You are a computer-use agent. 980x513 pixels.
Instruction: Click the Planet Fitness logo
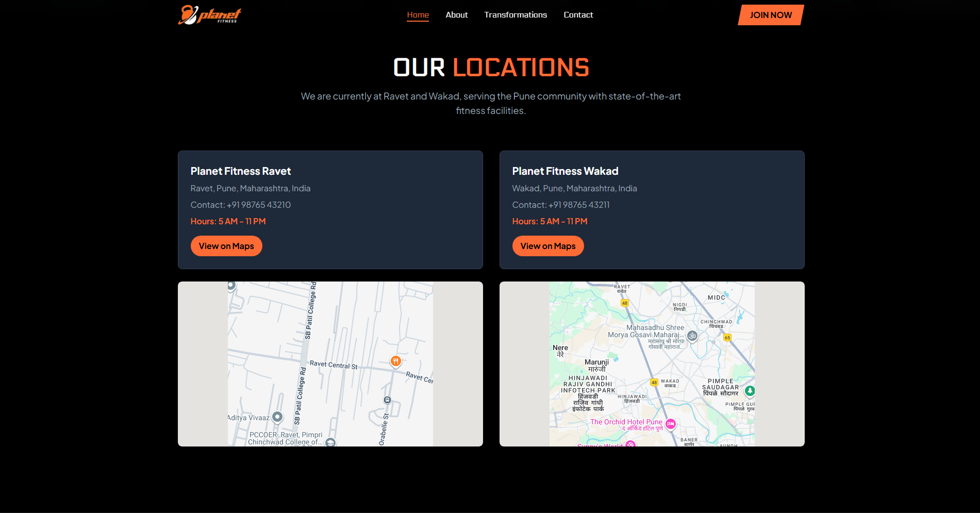click(x=210, y=15)
